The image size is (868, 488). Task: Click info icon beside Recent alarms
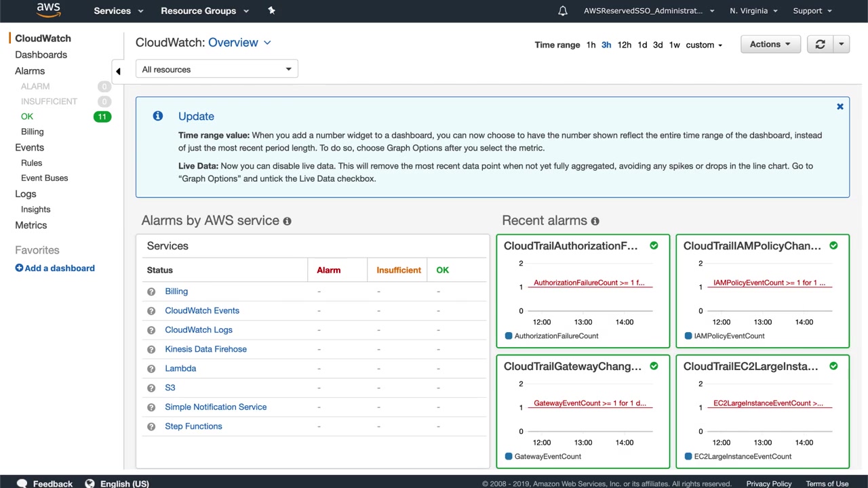coord(595,221)
